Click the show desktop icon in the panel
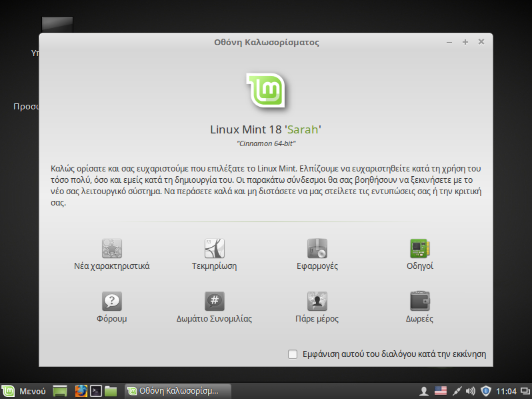The image size is (532, 399). 60,391
